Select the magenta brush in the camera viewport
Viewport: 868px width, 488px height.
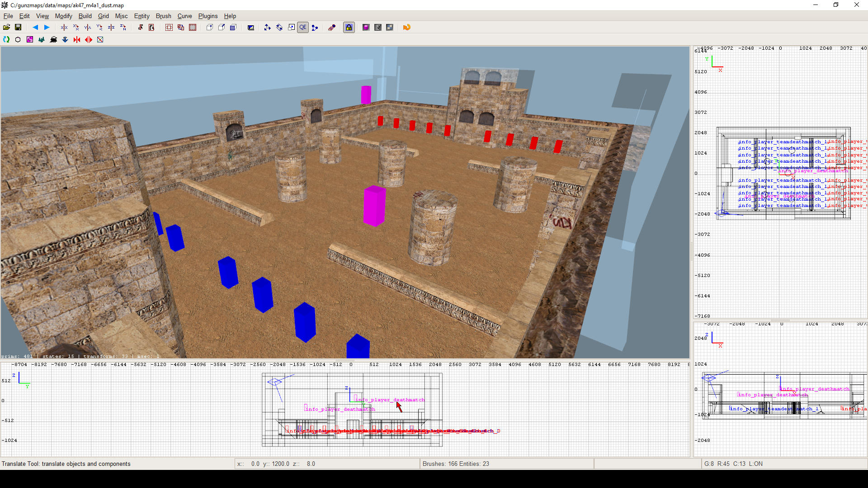pyautogui.click(x=374, y=206)
